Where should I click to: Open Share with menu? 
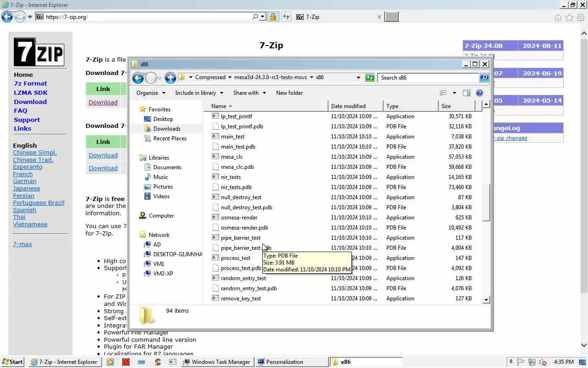[249, 93]
